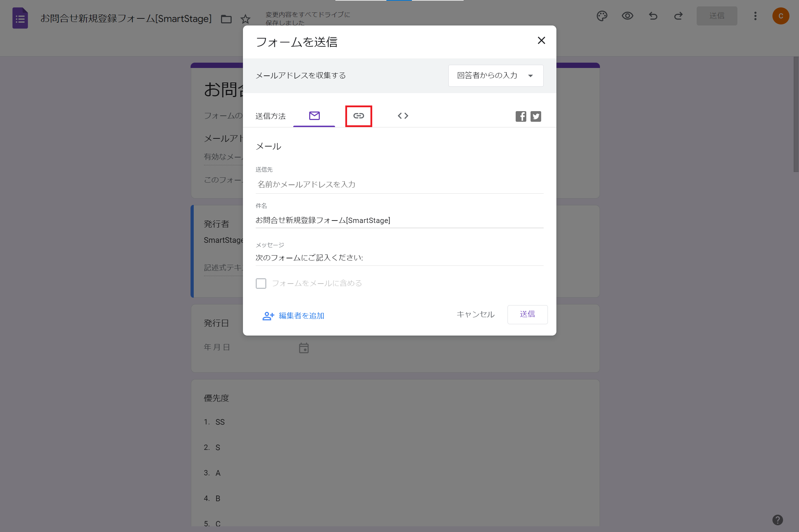Share the form via Facebook icon

(x=521, y=116)
